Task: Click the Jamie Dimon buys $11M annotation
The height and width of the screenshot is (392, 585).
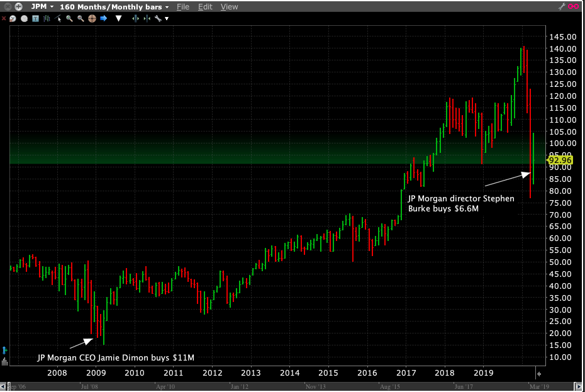Action: tap(116, 357)
